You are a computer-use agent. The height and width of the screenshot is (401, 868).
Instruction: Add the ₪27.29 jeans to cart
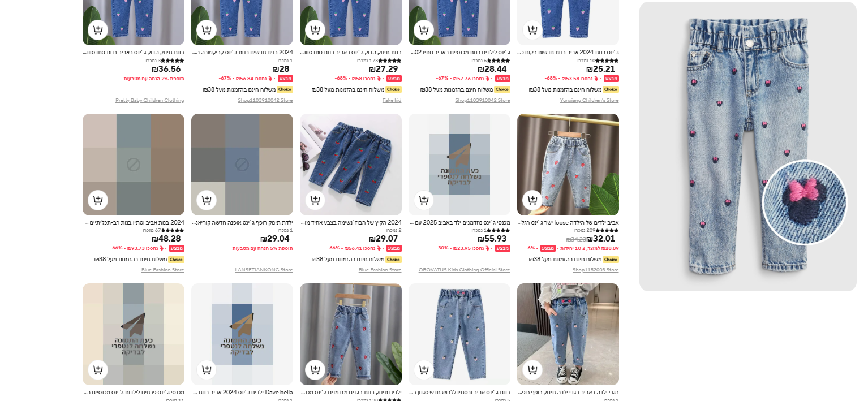[x=315, y=30]
